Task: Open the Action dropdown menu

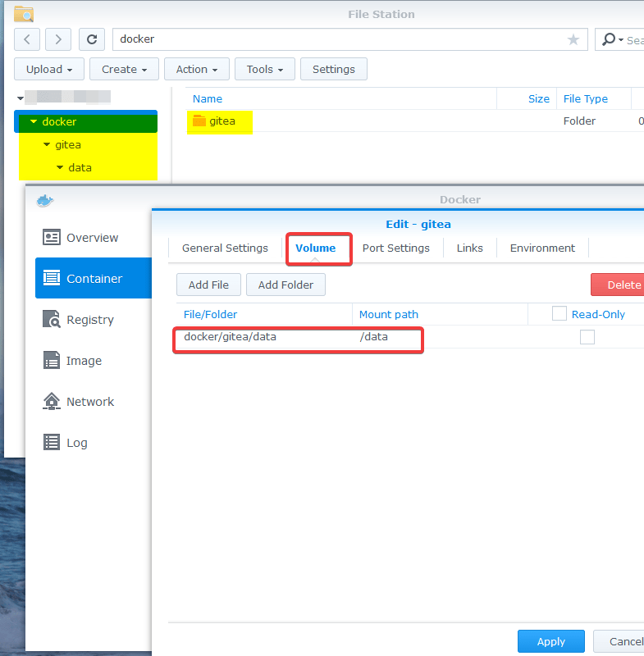Action: pyautogui.click(x=197, y=70)
